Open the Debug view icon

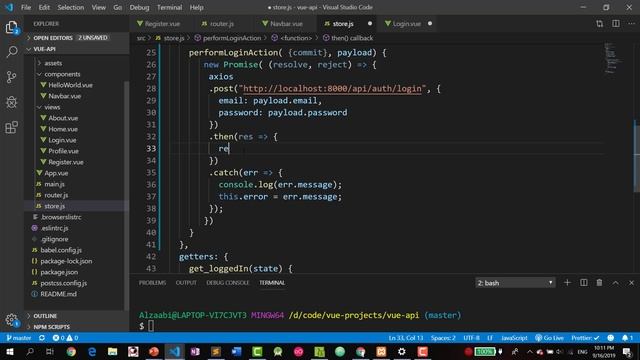[x=12, y=102]
